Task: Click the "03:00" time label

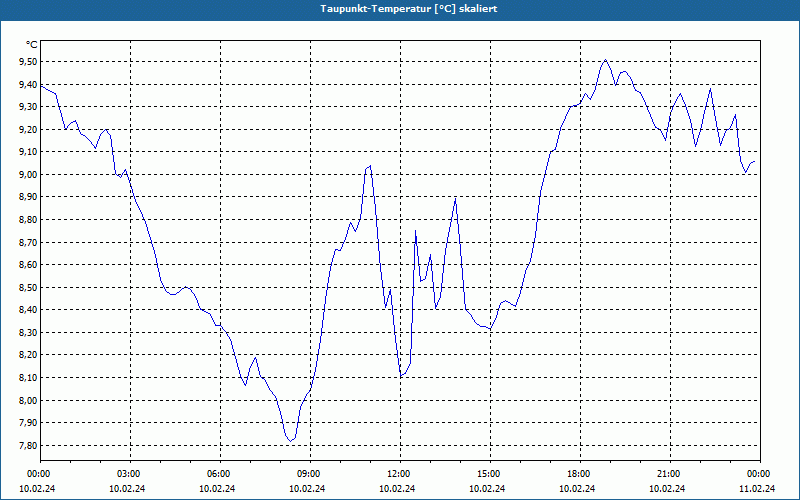Action: pyautogui.click(x=130, y=474)
